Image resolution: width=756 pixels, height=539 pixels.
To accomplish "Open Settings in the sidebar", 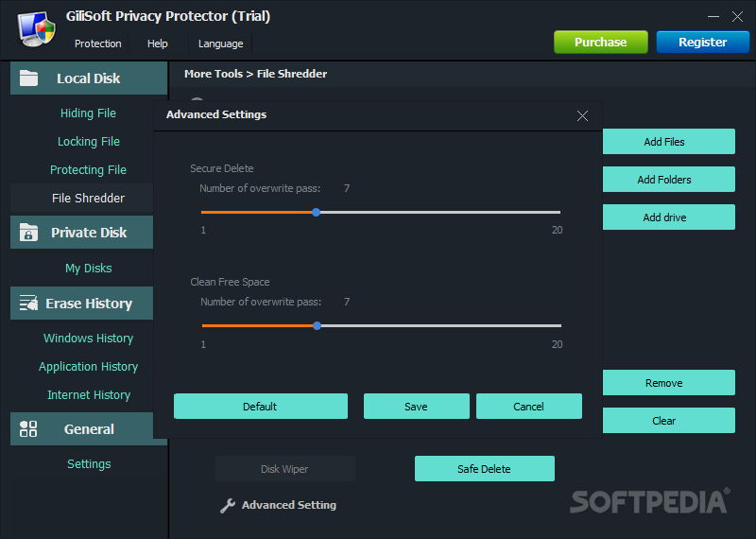I will pos(89,464).
